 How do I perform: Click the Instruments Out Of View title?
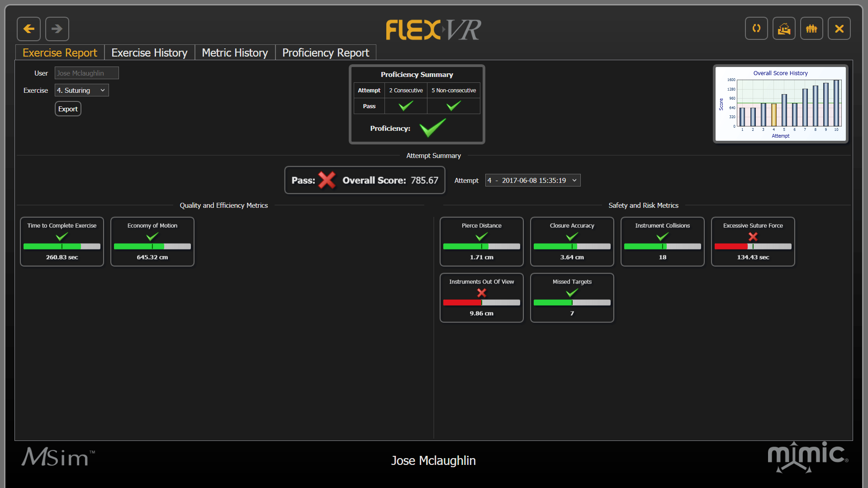(x=482, y=282)
